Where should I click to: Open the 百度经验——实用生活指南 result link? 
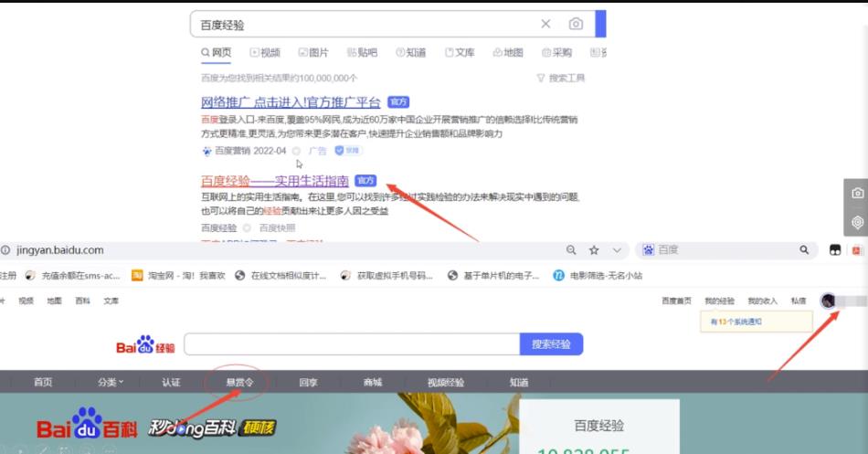[x=274, y=180]
